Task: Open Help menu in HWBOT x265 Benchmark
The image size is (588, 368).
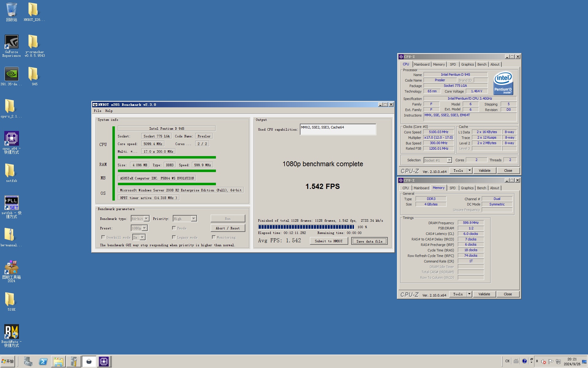Action: point(109,111)
